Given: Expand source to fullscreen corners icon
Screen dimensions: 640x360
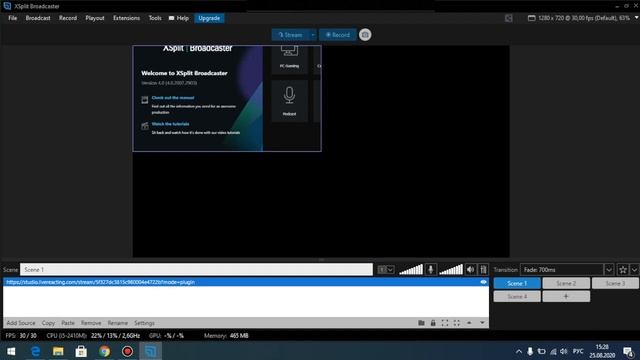Looking at the screenshot, I should point(445,323).
